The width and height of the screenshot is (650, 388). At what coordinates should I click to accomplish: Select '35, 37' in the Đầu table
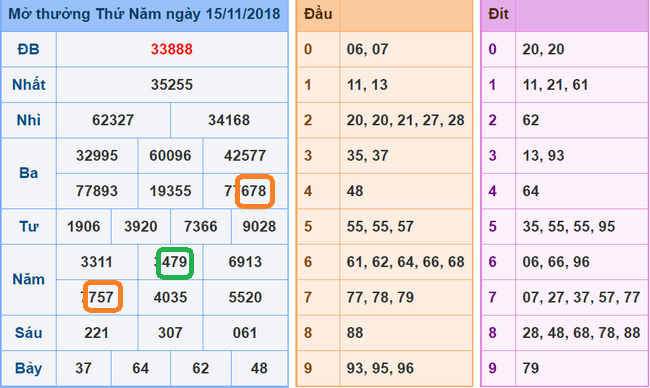tap(368, 155)
